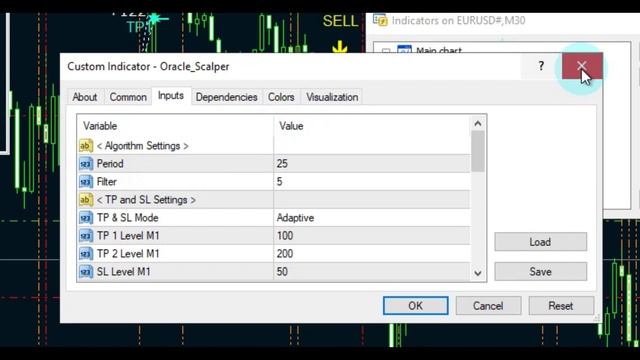Select the 'Filter' variable label

tap(107, 182)
